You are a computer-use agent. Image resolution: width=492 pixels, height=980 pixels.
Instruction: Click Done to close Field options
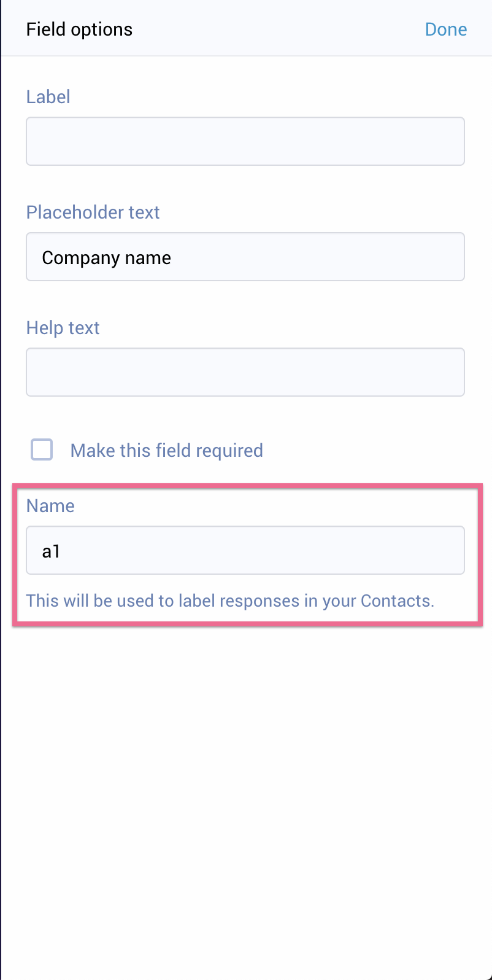(445, 29)
